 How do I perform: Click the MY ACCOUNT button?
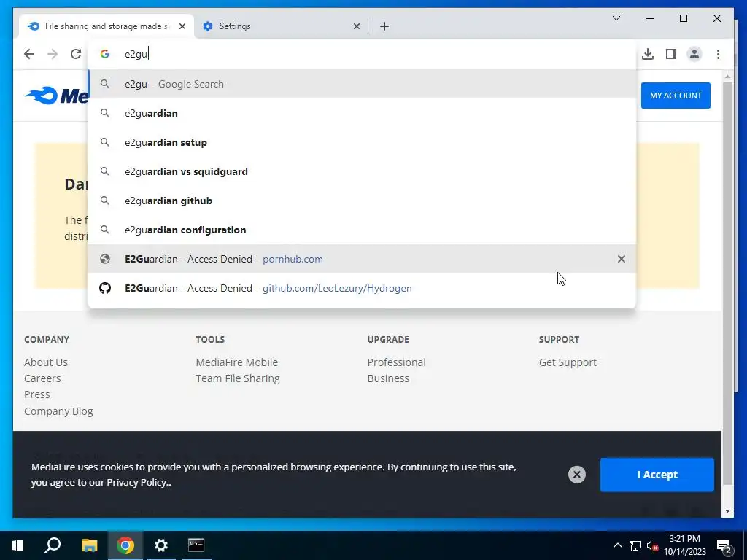tap(676, 96)
